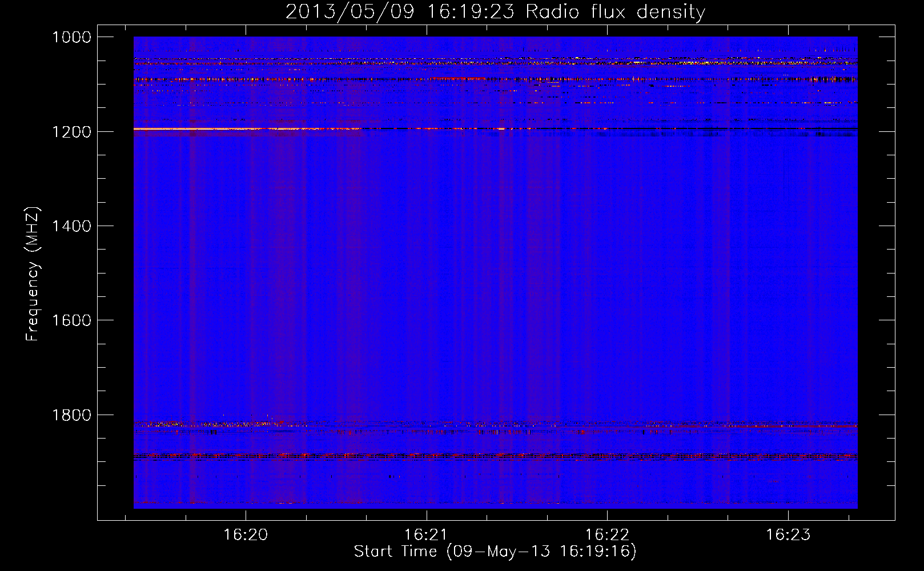Click the "Frequency (MHZ)" axis label
Viewport: 924px width, 571px height.
(x=33, y=274)
